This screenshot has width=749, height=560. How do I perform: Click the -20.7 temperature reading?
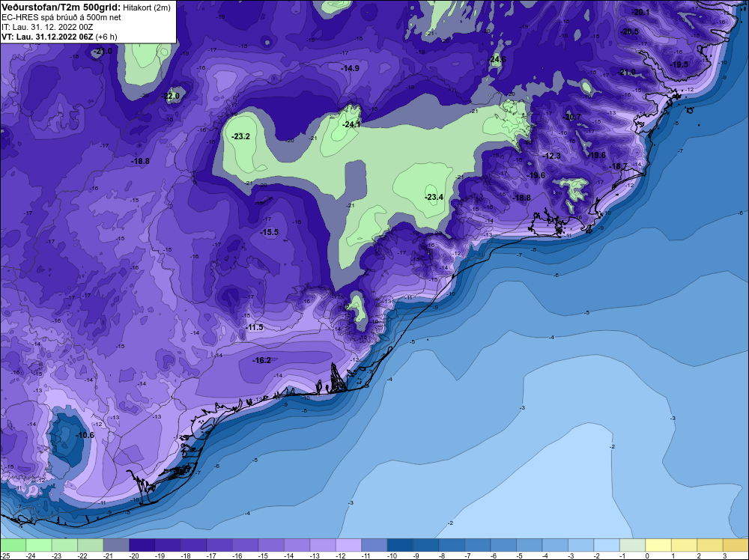pyautogui.click(x=571, y=118)
